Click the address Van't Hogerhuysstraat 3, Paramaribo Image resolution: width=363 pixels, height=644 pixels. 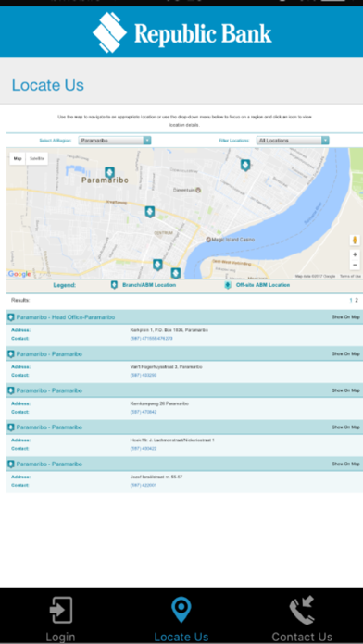(x=166, y=367)
